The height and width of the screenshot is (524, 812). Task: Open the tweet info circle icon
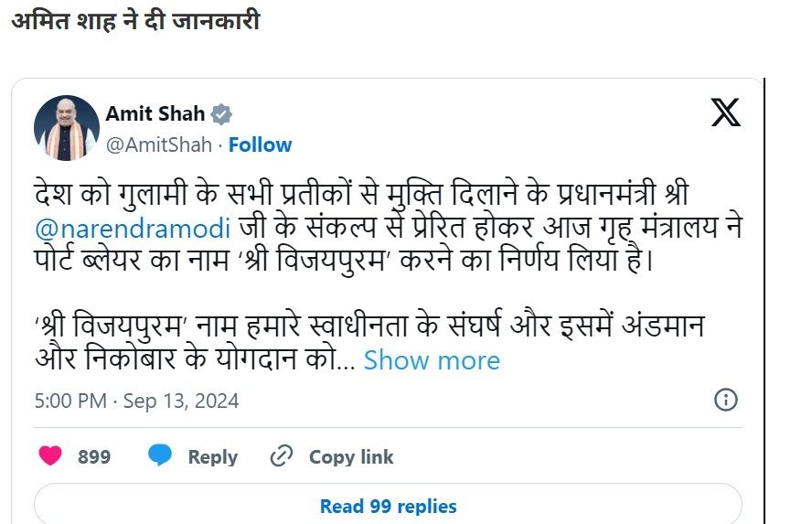pos(725,401)
